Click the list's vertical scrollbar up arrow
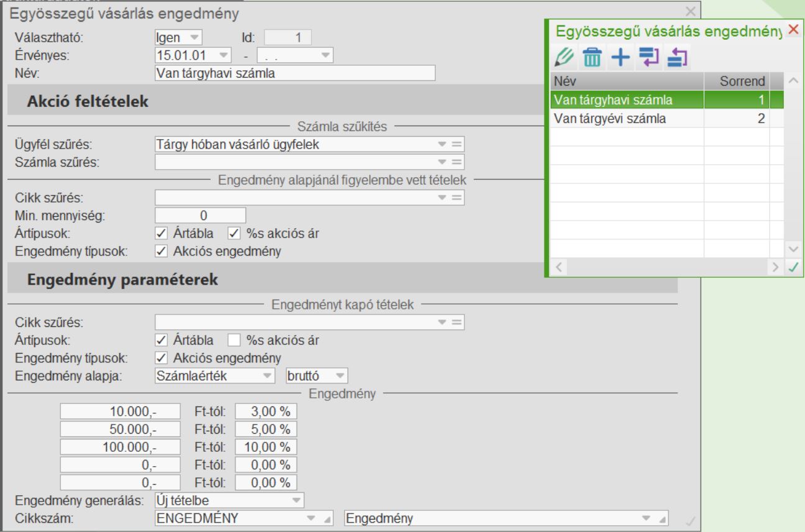805x532 pixels. pyautogui.click(x=793, y=81)
